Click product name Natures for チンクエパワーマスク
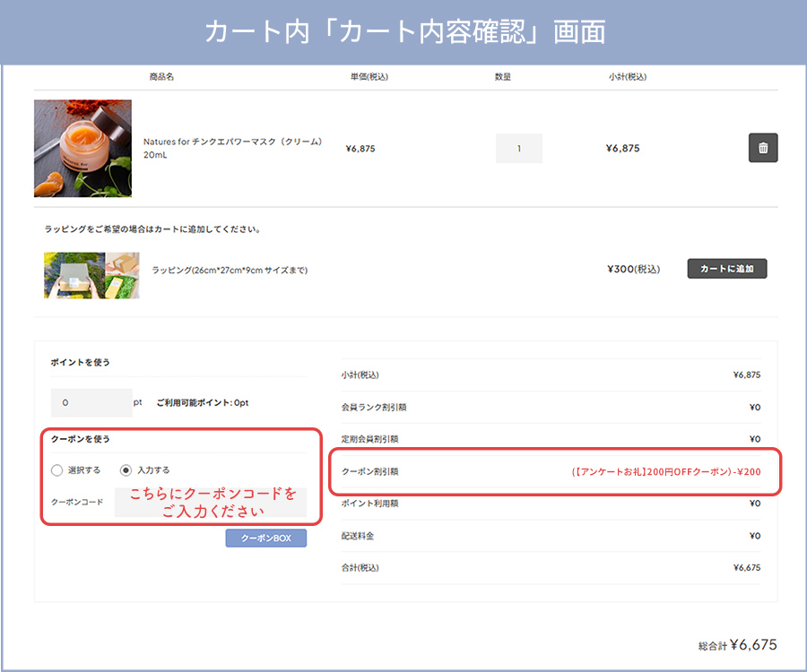Screen dimensions: 807x672 coord(232,148)
